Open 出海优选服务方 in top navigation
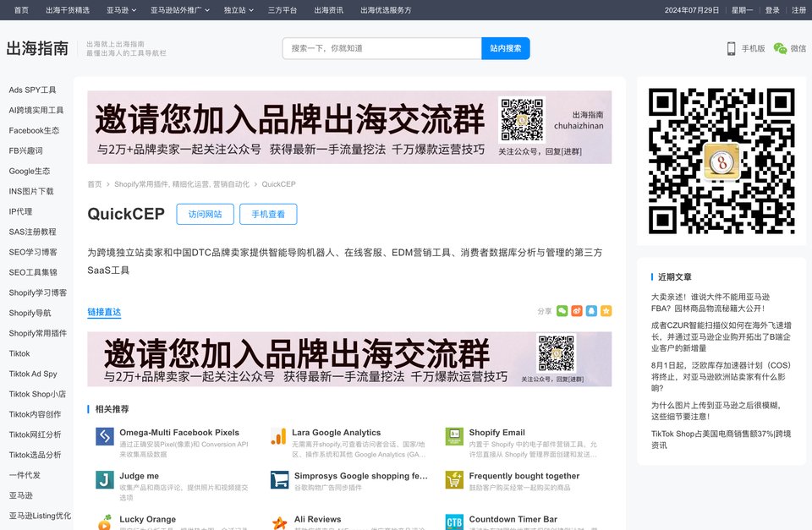This screenshot has width=812, height=530. coord(386,10)
